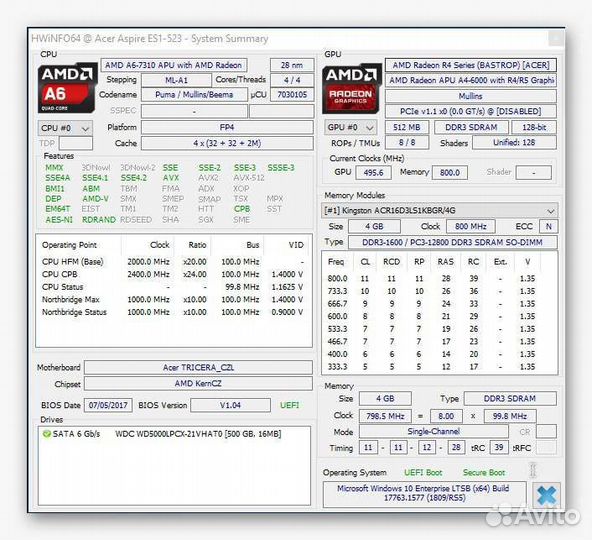Click the CPU HFM (Base) row
592x540 pixels.
(173, 262)
